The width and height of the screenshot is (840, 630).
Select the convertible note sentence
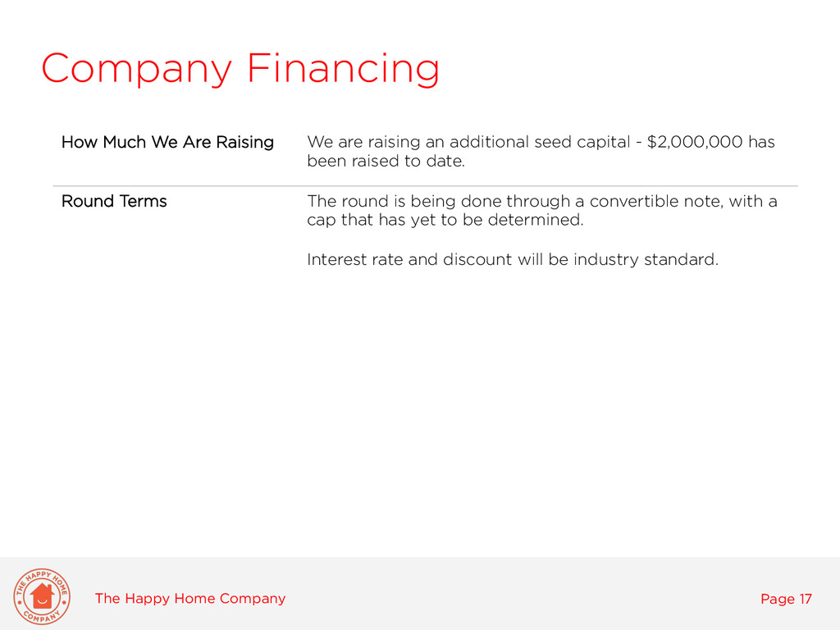tap(542, 211)
